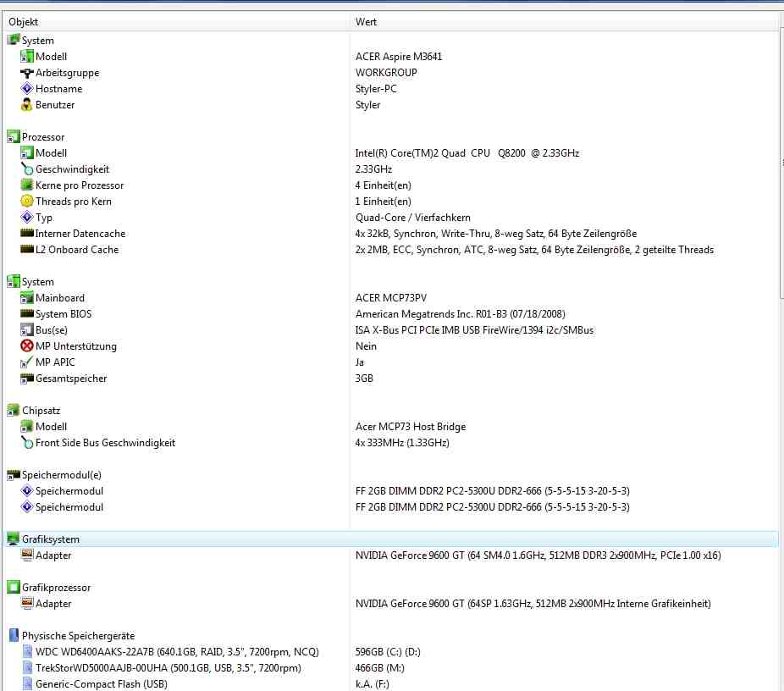The image size is (784, 691).
Task: Select the Physische Speichergeräte group label
Action: pos(78,635)
